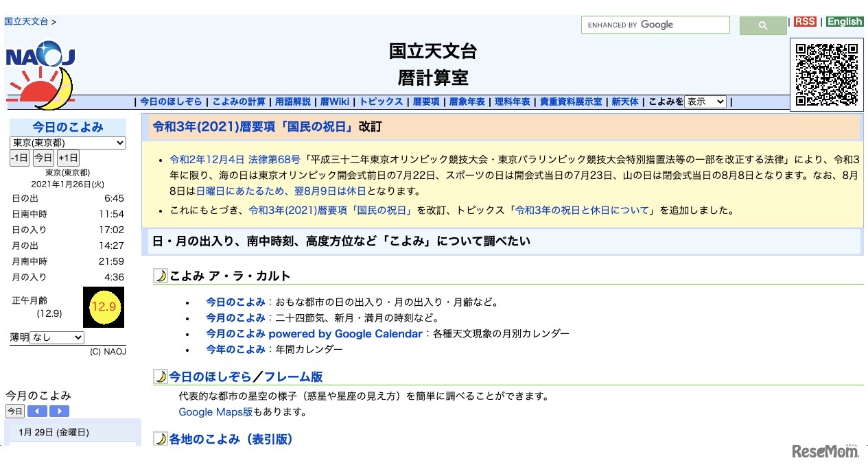Click the 国立天文台 breadcrumb link

pyautogui.click(x=26, y=21)
